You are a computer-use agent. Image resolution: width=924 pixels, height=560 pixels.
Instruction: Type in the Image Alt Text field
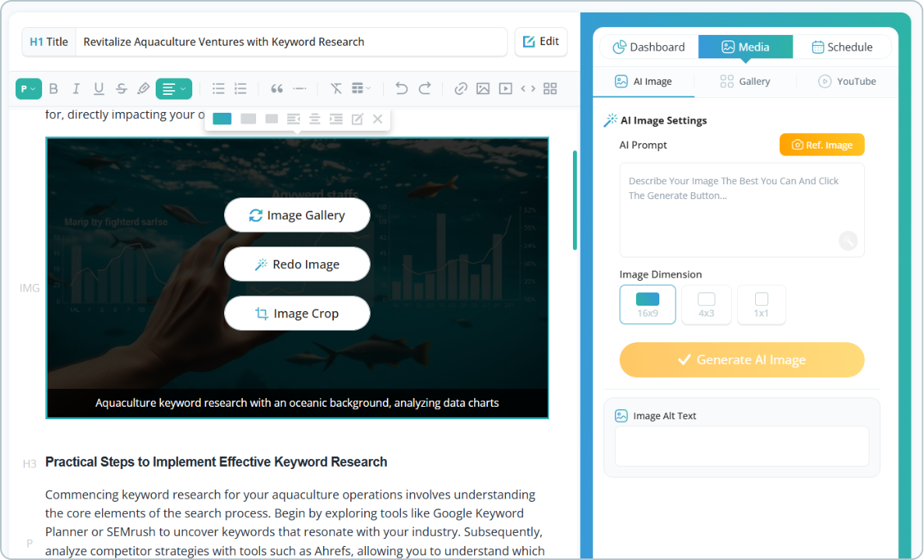740,446
